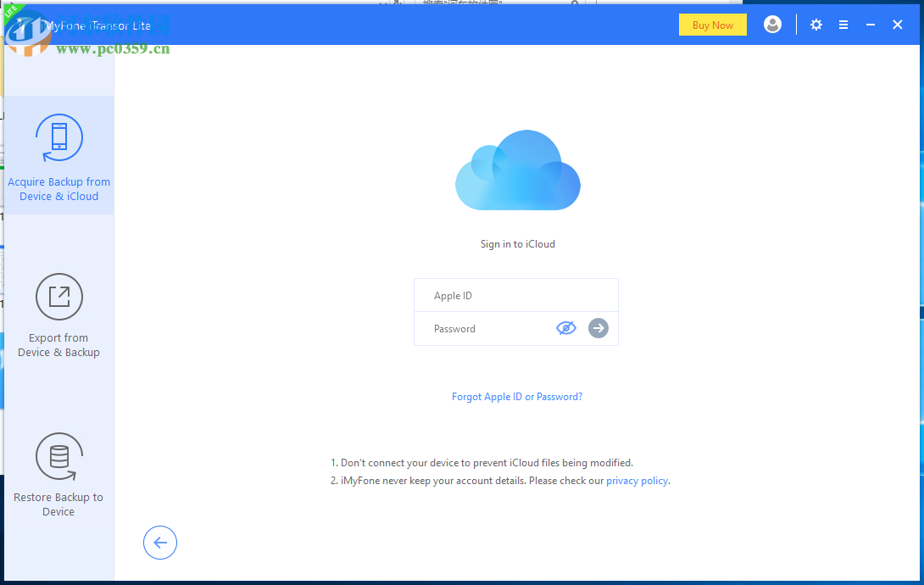The height and width of the screenshot is (585, 924).
Task: Click the Buy Now button
Action: (x=712, y=25)
